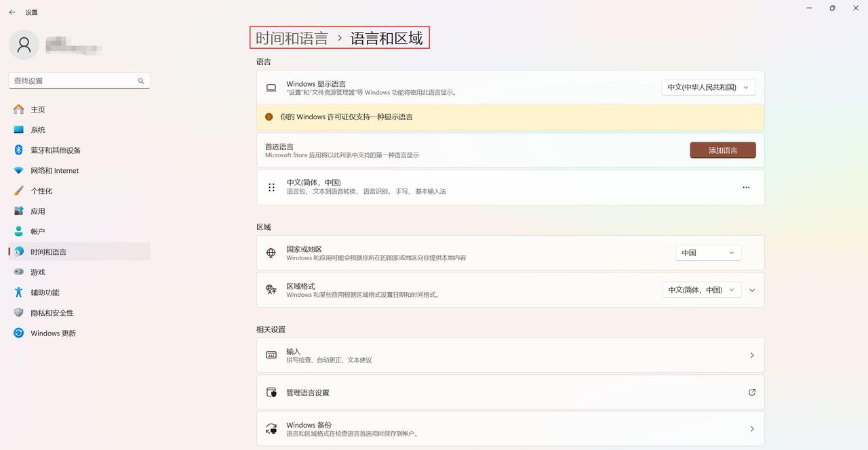Image resolution: width=868 pixels, height=450 pixels.
Task: Expand the 区域格式 section
Action: tap(751, 289)
